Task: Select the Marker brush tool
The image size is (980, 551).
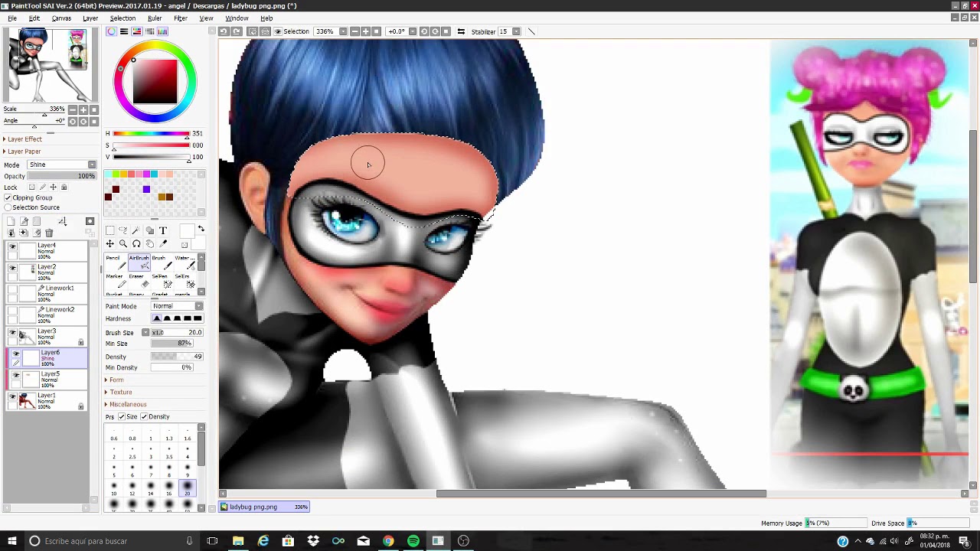Action: pyautogui.click(x=115, y=282)
